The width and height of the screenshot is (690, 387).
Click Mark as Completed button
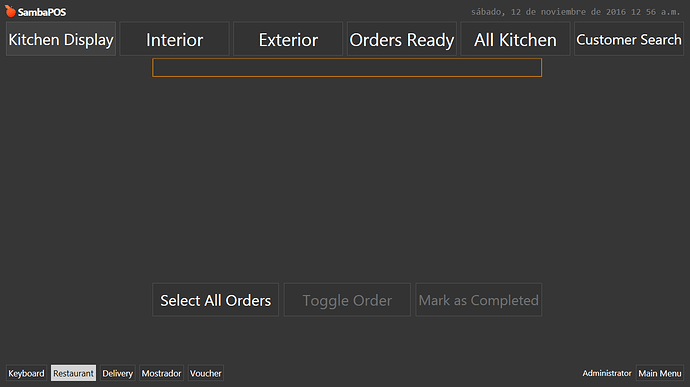point(478,300)
